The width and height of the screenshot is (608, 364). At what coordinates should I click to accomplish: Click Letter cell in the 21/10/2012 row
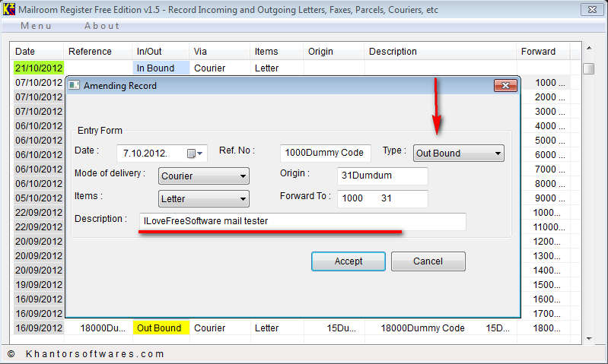tap(276, 68)
